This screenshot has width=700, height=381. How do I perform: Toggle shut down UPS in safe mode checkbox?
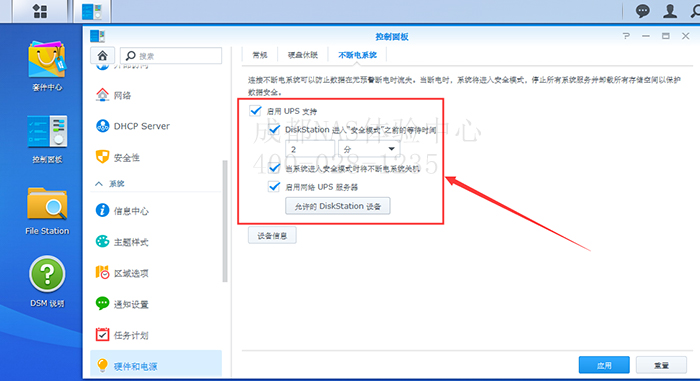[x=274, y=168]
